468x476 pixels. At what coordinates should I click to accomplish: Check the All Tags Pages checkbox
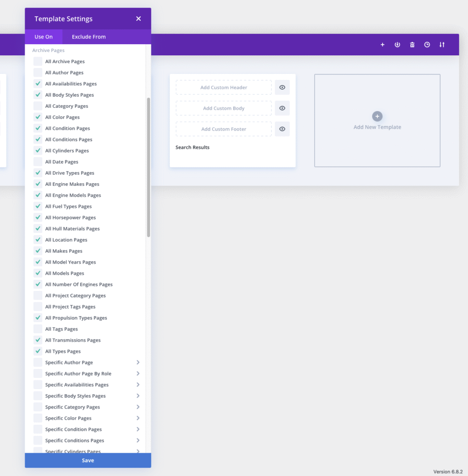[x=38, y=329]
